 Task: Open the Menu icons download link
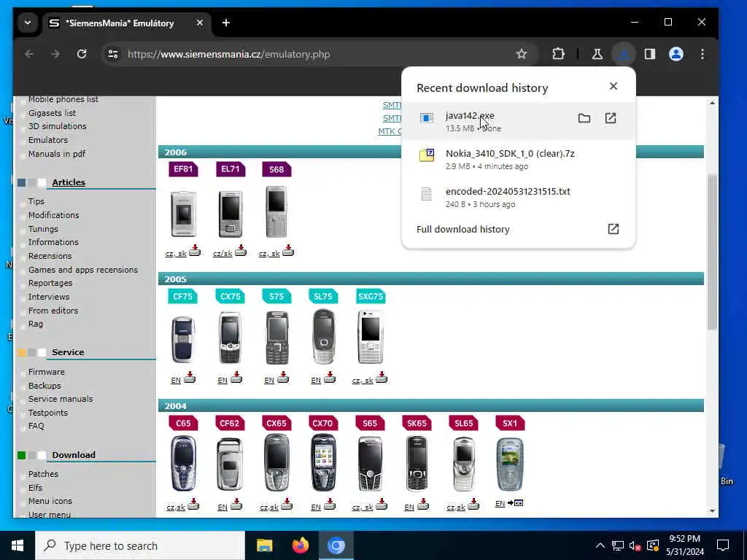50,501
